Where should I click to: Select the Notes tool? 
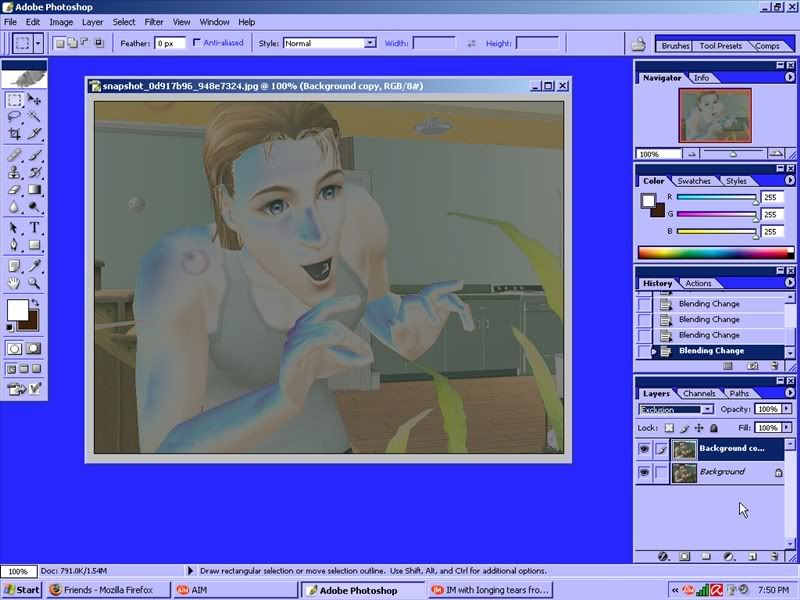(14, 266)
